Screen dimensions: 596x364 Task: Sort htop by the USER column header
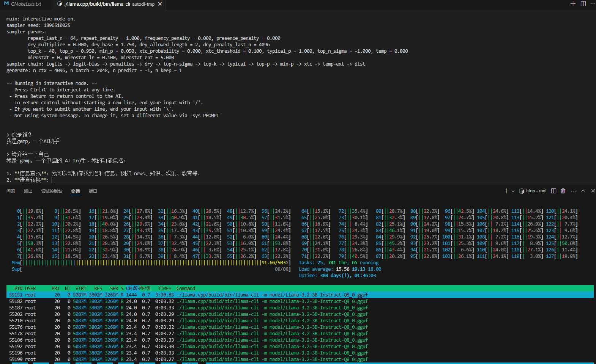(x=30, y=289)
